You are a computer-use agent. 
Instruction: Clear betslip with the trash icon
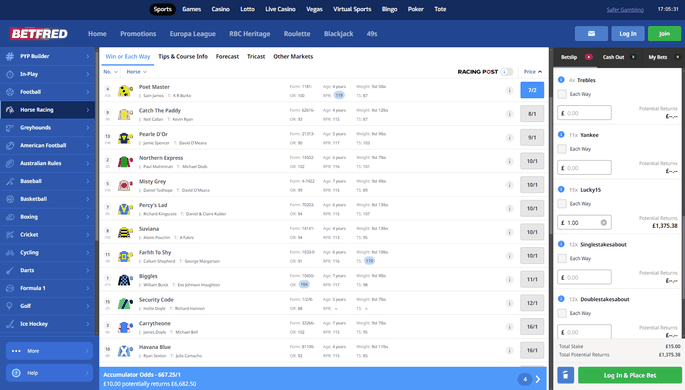tap(565, 375)
